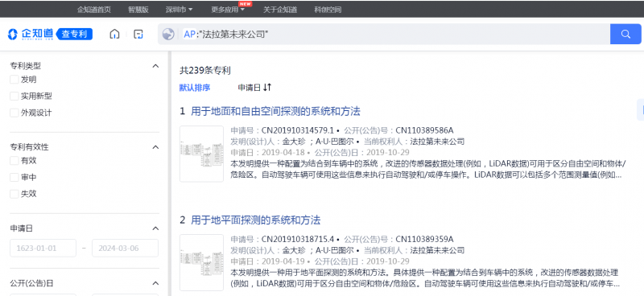Select the 失效 checkbox
Image resolution: width=644 pixels, height=296 pixels.
click(14, 194)
